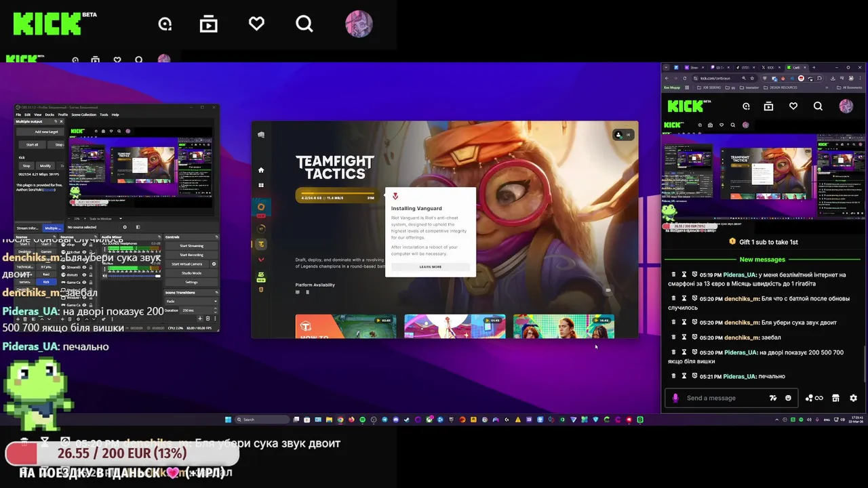Open search icon in Kick browser window header
868x488 pixels.
click(x=818, y=106)
